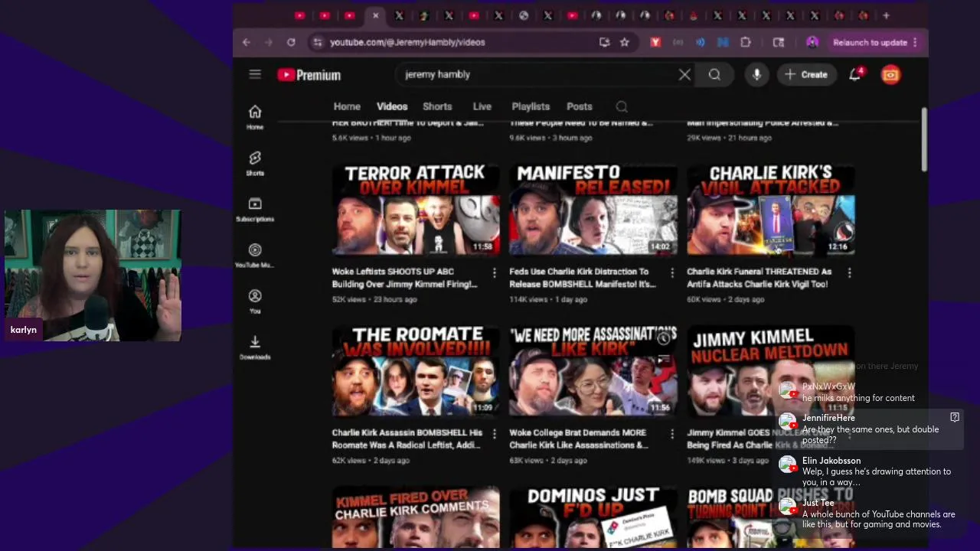Viewport: 980px width, 551px height.
Task: Open the Charlie Kirk Funeral THREATENED title link
Action: pos(759,278)
